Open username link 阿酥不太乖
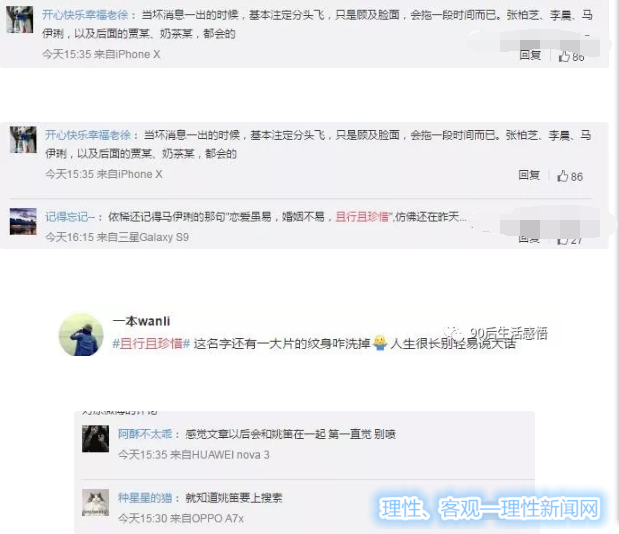This screenshot has height=534, width=619. tap(145, 434)
